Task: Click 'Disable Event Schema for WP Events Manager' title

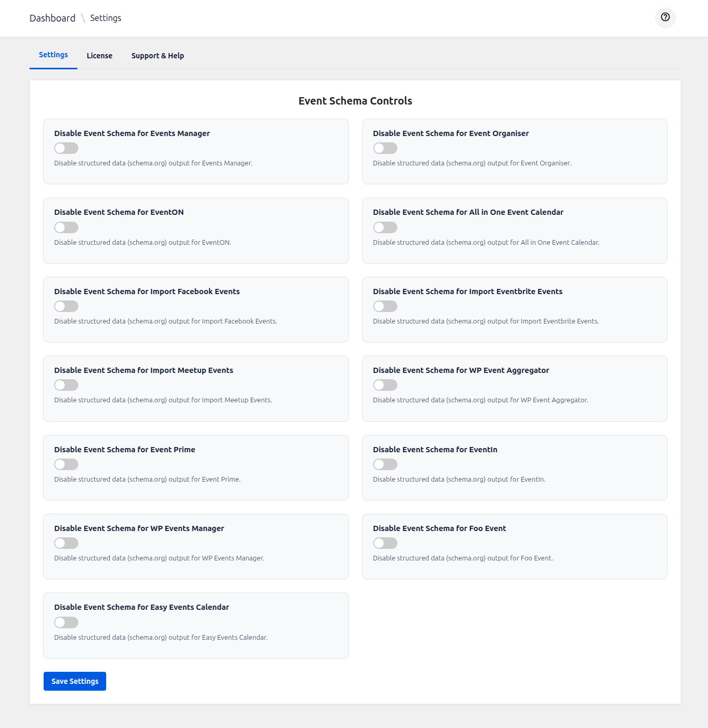Action: (139, 528)
